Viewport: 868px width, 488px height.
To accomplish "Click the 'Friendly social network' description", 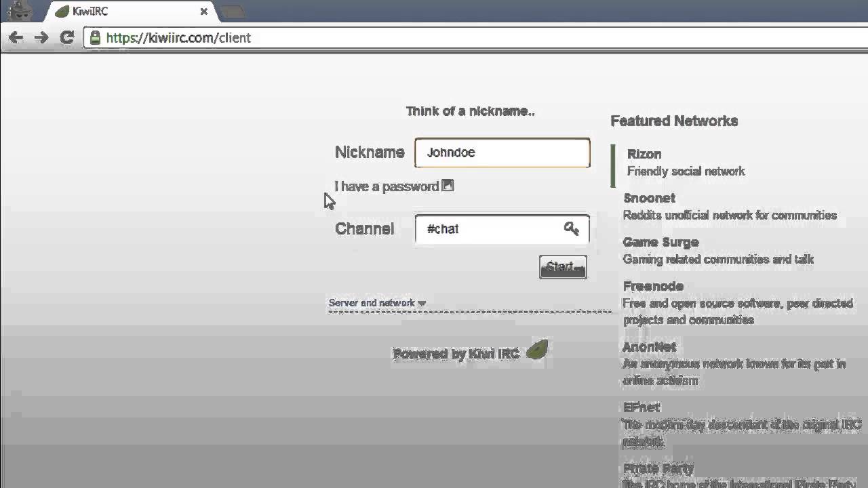I will pyautogui.click(x=686, y=171).
